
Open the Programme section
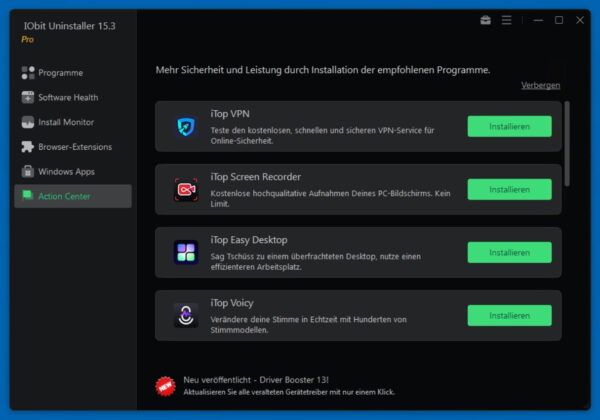click(73, 73)
